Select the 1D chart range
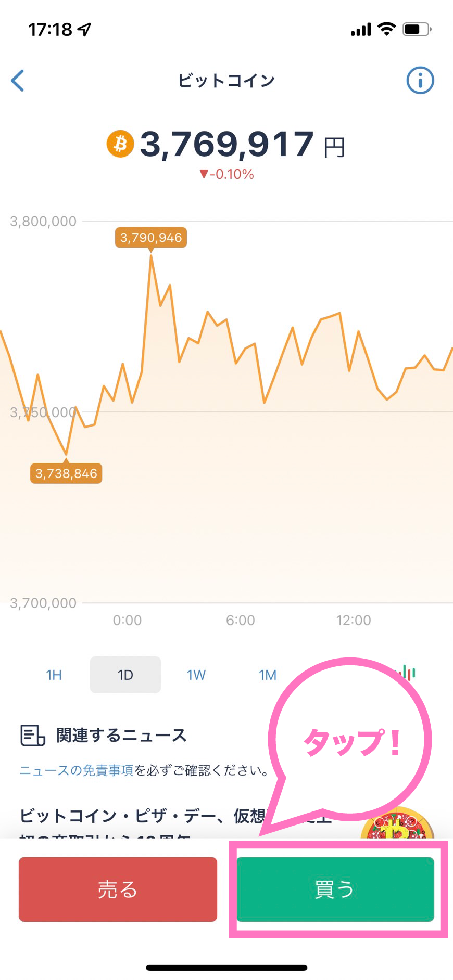Screen dimensions: 453x980 tap(125, 675)
